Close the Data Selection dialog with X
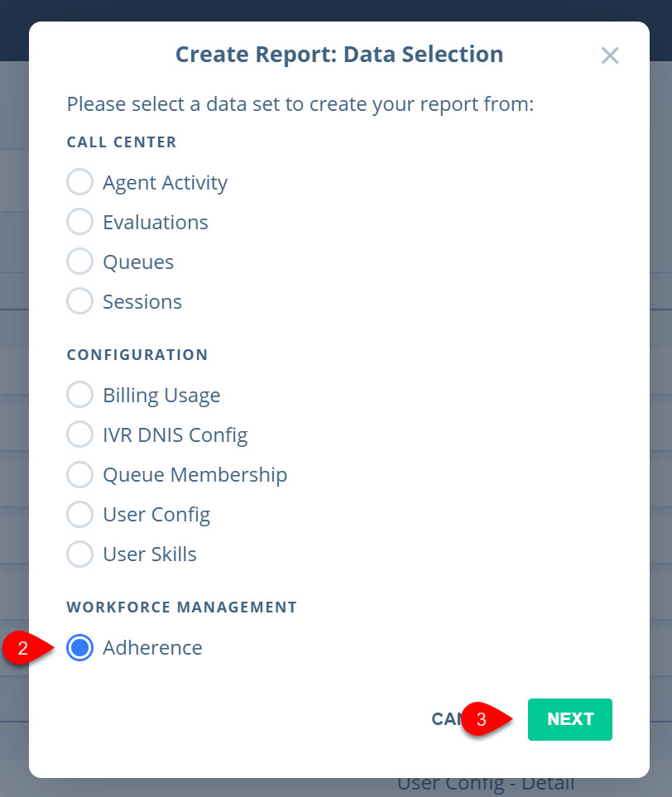The height and width of the screenshot is (797, 672). coord(610,55)
